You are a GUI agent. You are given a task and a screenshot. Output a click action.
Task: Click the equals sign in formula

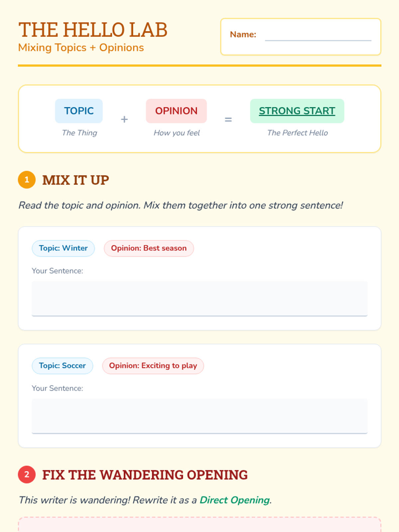click(228, 119)
